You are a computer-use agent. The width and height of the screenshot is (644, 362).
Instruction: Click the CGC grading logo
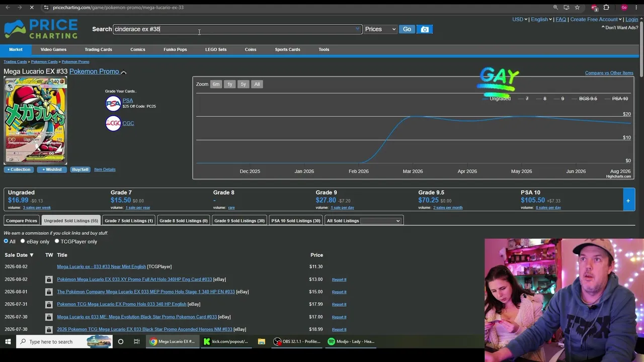(113, 123)
